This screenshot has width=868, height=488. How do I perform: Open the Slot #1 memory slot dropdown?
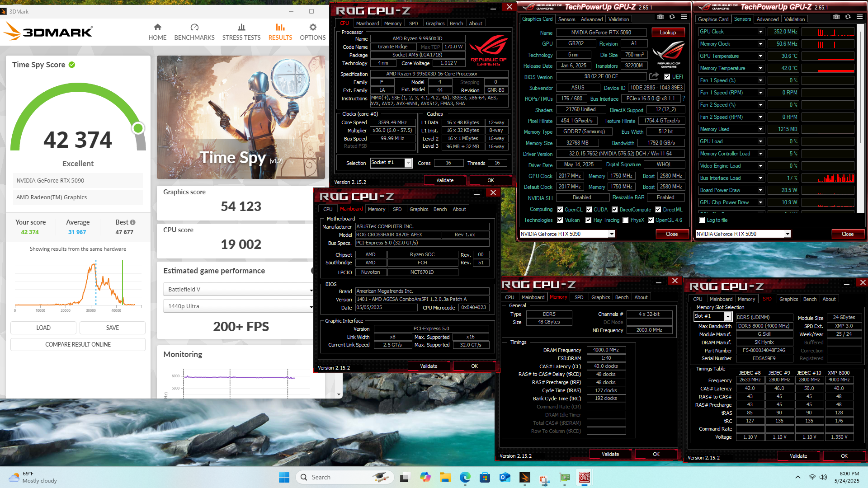[x=728, y=317]
